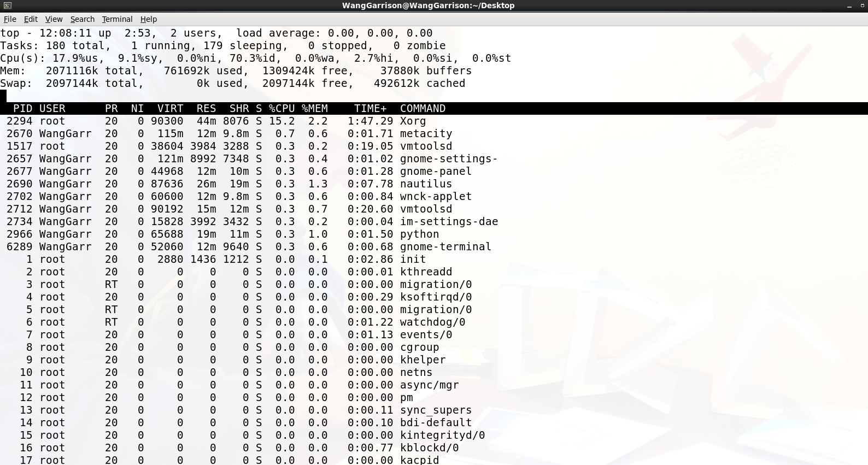Open the Terminal menu
Screen dimensions: 868x465
coord(117,19)
